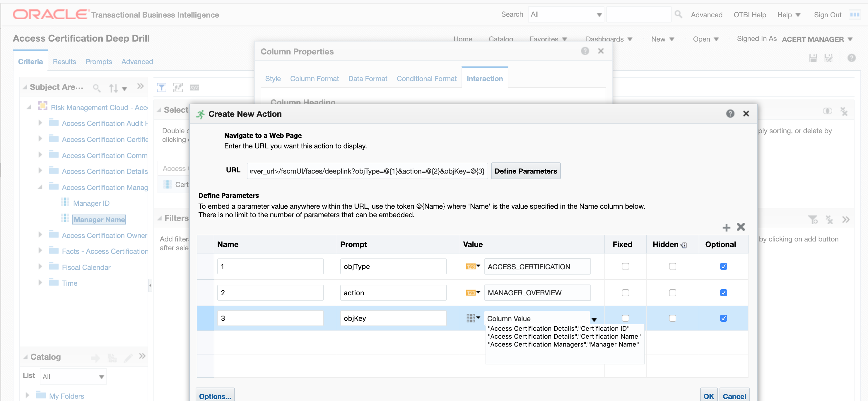Open value type dropdown for objKey row
The height and width of the screenshot is (401, 868).
point(473,318)
